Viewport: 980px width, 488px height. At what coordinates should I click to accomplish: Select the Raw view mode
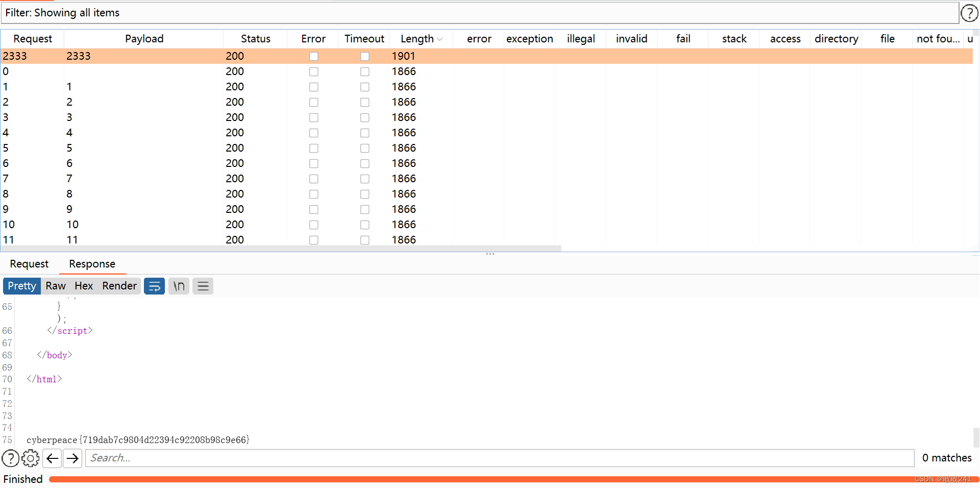tap(56, 286)
